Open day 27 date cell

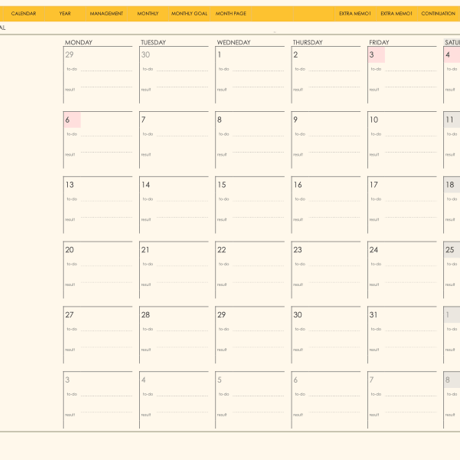coord(70,315)
